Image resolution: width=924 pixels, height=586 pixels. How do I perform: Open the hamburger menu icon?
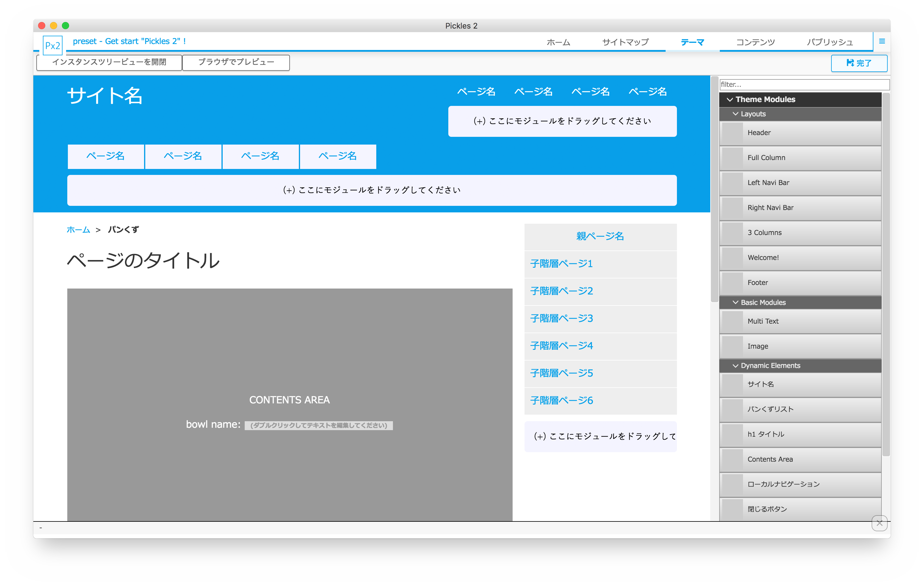pyautogui.click(x=882, y=41)
